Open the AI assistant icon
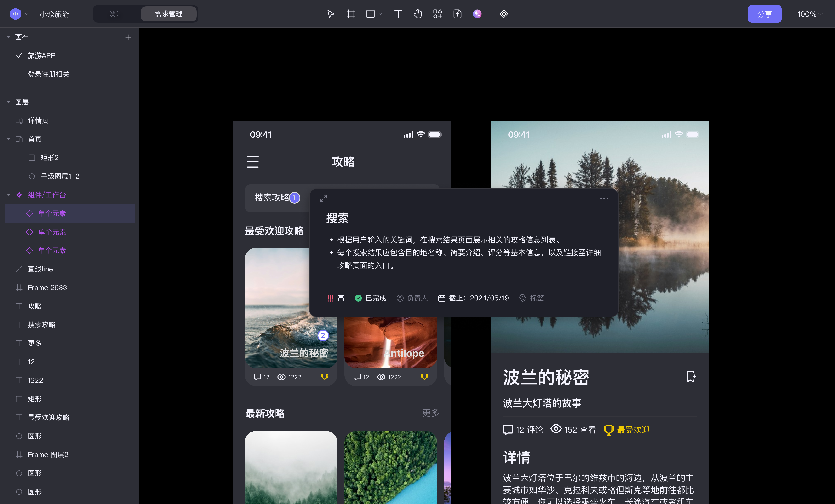Image resolution: width=835 pixels, height=504 pixels. 477,14
